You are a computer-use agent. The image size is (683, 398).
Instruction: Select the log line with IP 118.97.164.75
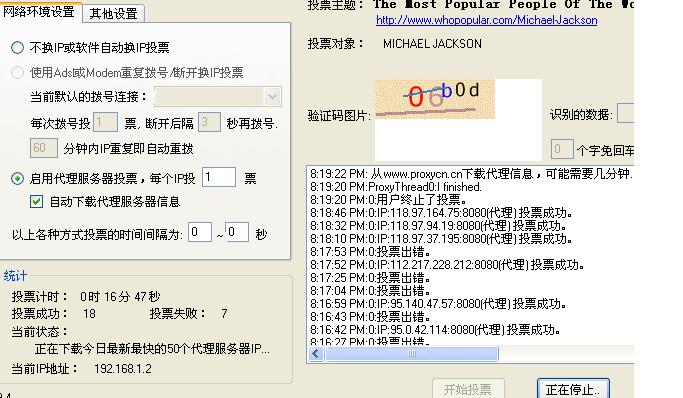441,213
